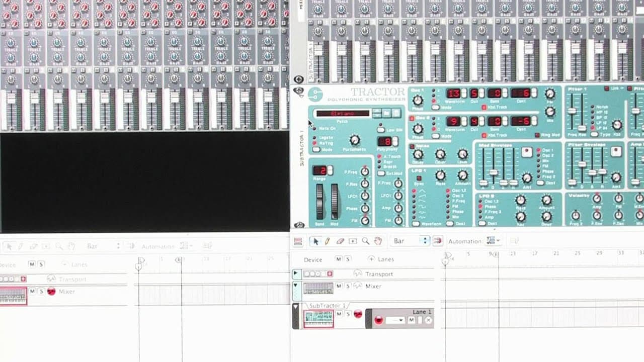
Task: Mute the SubTractor 1 track
Action: coord(339,314)
